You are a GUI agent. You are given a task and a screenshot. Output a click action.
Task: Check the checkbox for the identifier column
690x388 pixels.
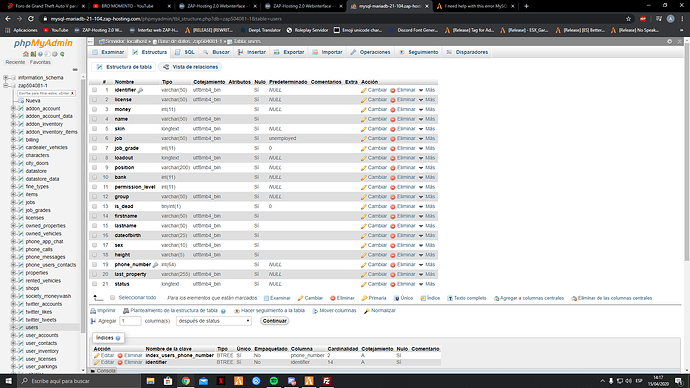pyautogui.click(x=95, y=90)
